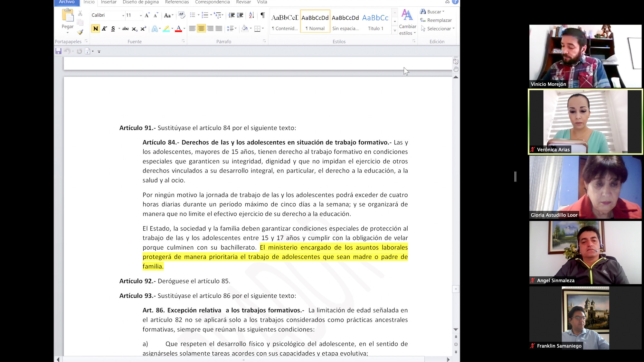Click the Copy icon in Portapapeles
Image resolution: width=644 pixels, height=362 pixels.
pyautogui.click(x=80, y=23)
